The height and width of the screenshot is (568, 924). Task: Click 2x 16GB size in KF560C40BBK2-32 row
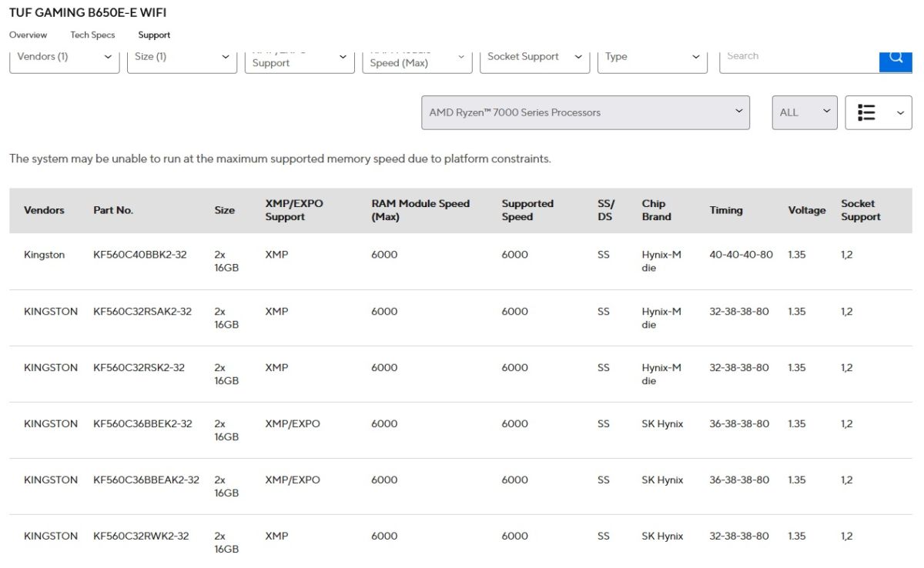[226, 262]
